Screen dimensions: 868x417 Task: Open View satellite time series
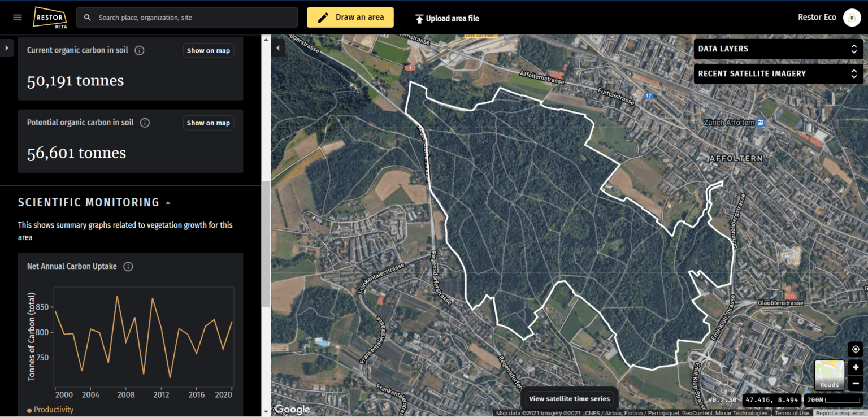[x=569, y=398]
